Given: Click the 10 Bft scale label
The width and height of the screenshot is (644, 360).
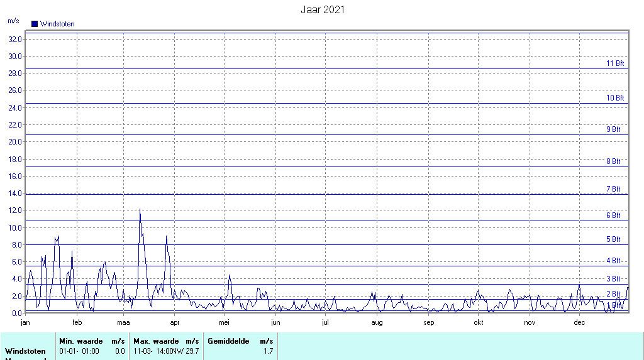Looking at the screenshot, I should (x=615, y=98).
